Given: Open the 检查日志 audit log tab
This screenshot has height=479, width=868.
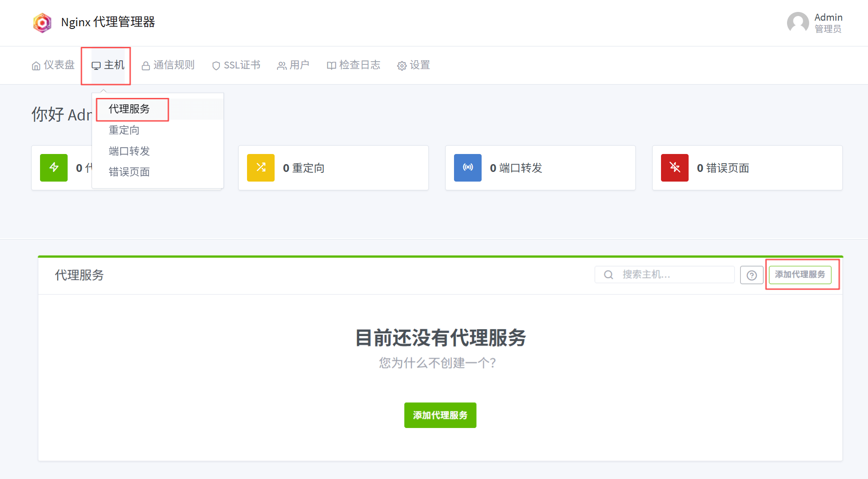Looking at the screenshot, I should point(354,65).
